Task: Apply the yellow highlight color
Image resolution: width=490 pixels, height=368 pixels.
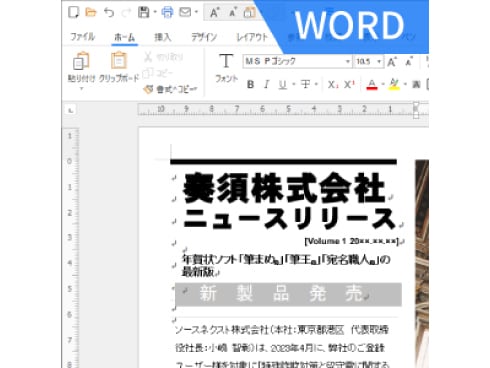Action: click(x=394, y=85)
